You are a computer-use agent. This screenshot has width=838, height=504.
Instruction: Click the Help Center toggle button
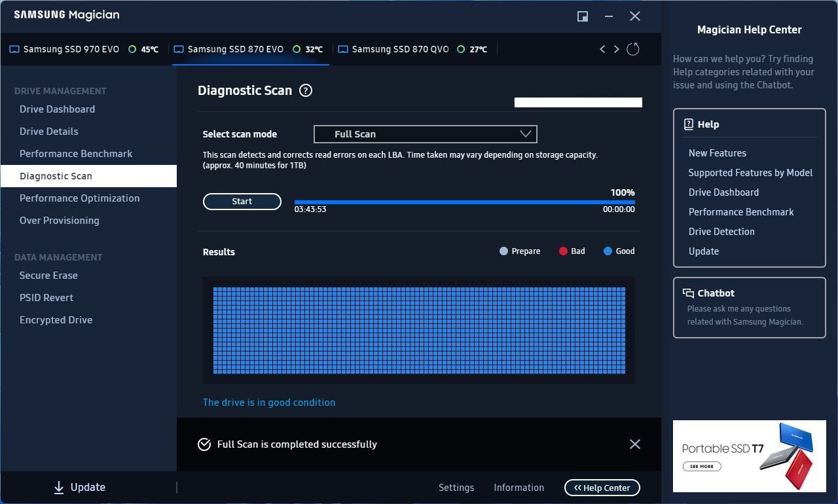coord(602,488)
